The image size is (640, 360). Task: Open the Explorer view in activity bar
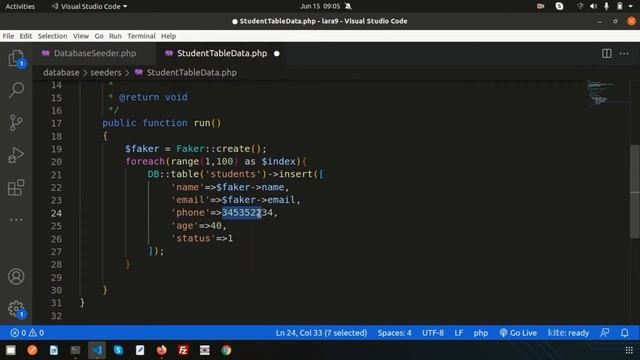(16, 58)
